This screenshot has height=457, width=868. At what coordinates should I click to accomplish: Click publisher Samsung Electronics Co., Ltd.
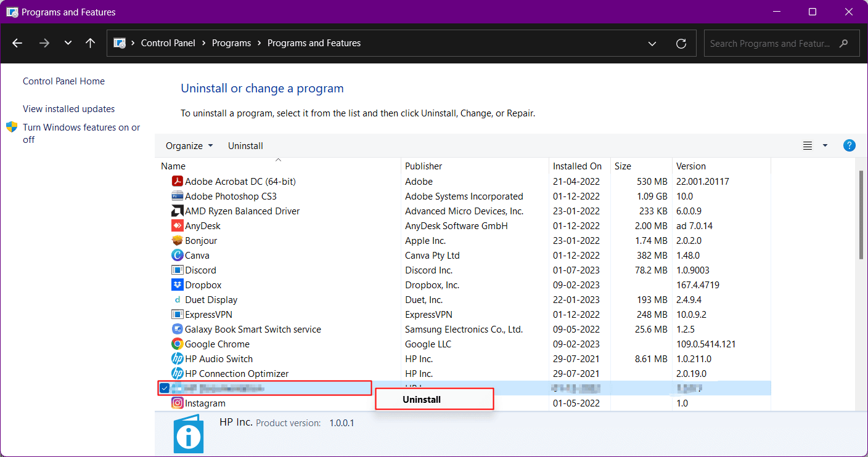pos(464,330)
